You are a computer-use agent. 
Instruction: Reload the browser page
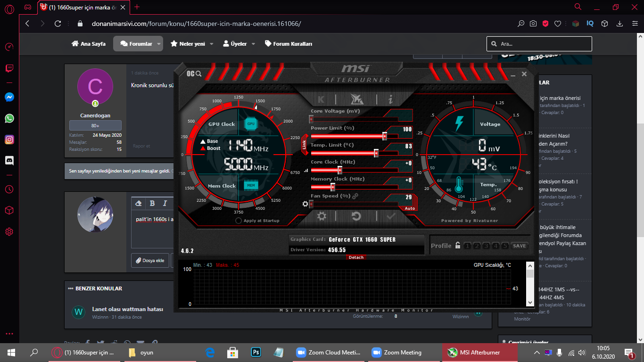[x=58, y=24]
